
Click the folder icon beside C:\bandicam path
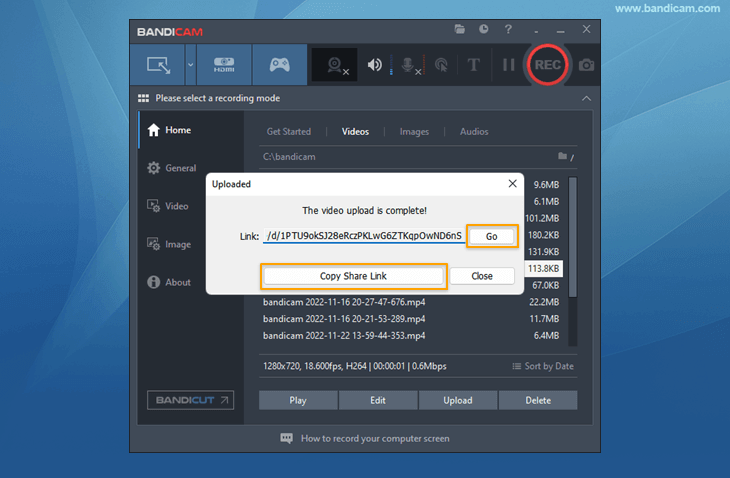tap(562, 156)
